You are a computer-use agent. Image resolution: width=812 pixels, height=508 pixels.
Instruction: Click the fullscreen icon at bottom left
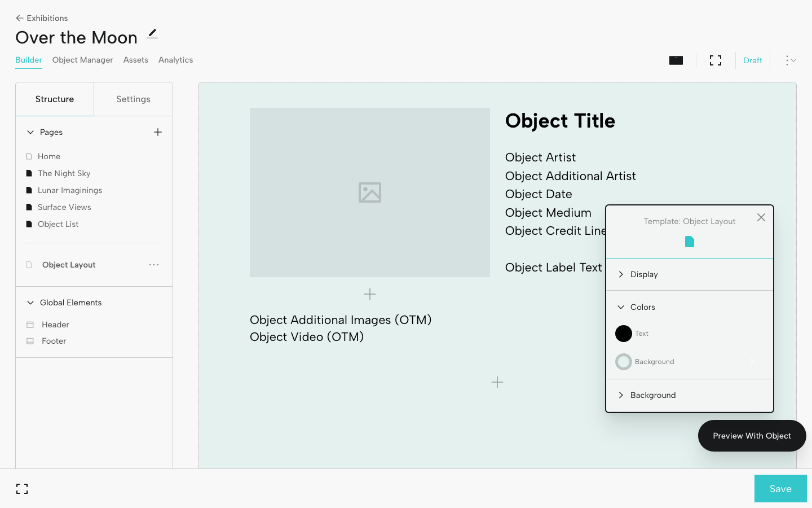[22, 488]
